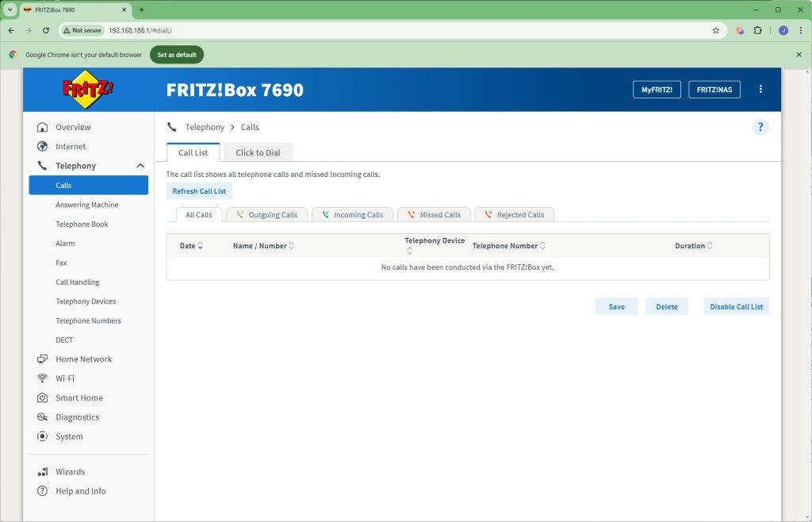
Task: Collapse the Telephony menu chevron
Action: click(x=140, y=166)
